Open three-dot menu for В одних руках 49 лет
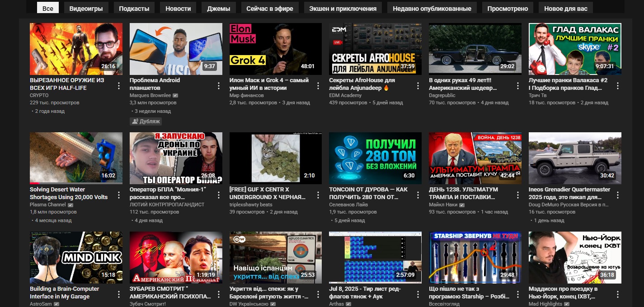 click(518, 85)
